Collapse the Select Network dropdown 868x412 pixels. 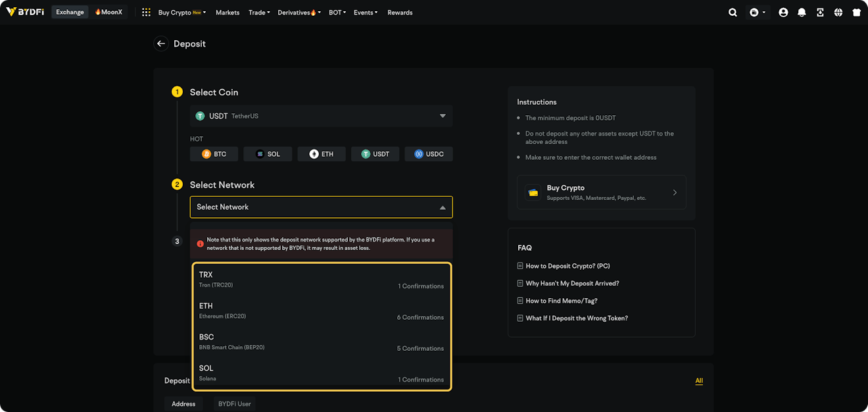(x=321, y=207)
